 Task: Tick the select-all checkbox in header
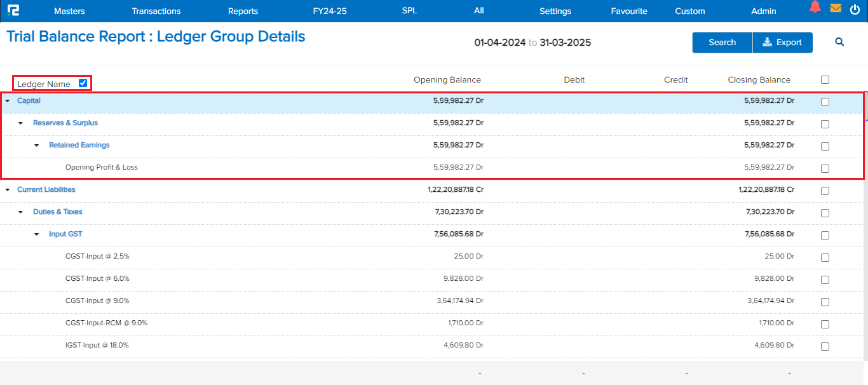(825, 80)
